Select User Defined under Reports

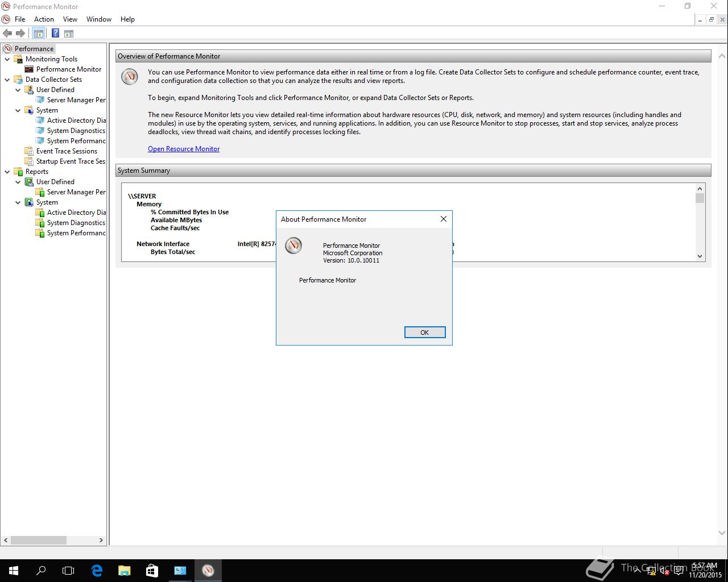(x=55, y=182)
